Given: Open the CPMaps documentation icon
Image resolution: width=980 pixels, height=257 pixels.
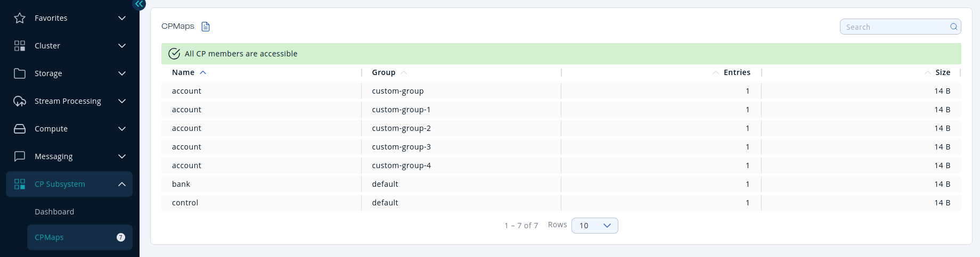Looking at the screenshot, I should [206, 27].
